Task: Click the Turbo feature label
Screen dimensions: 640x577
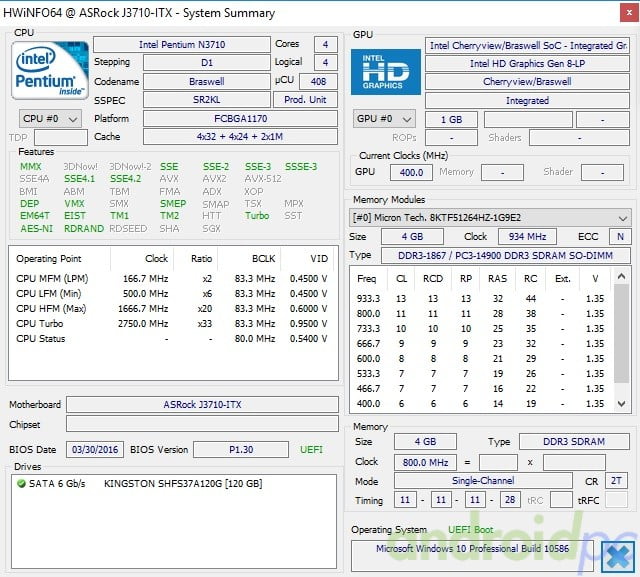Action: [257, 216]
